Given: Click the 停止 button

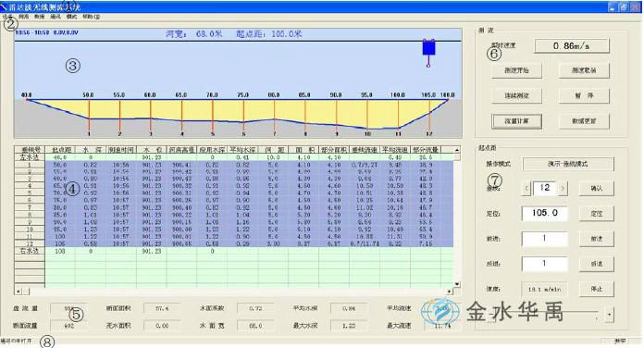Looking at the screenshot, I should [597, 289].
